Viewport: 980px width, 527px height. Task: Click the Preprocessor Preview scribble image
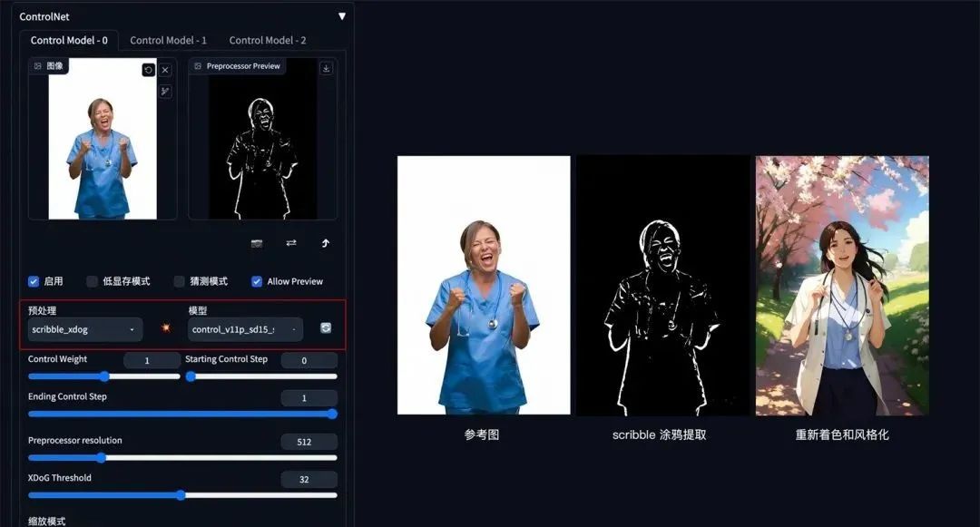[x=262, y=139]
